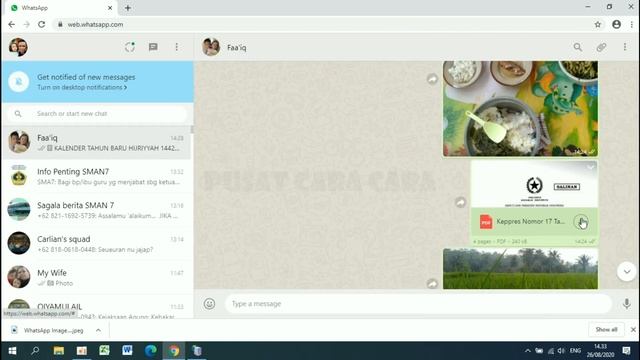Open Windows notification center

(x=627, y=351)
